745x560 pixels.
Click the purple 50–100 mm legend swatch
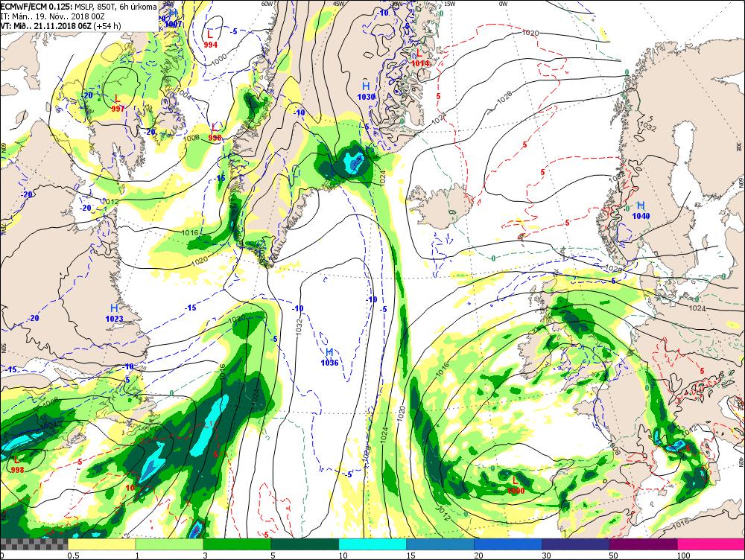(x=644, y=544)
